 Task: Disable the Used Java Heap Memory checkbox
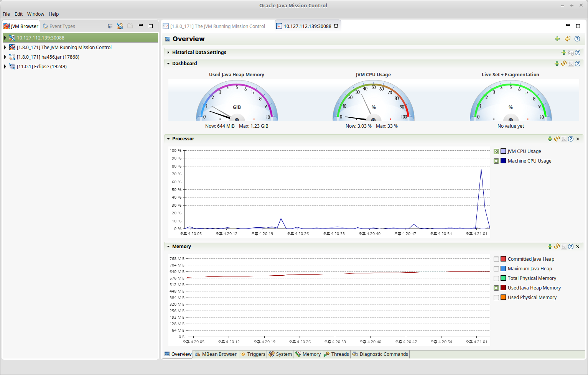pos(496,288)
